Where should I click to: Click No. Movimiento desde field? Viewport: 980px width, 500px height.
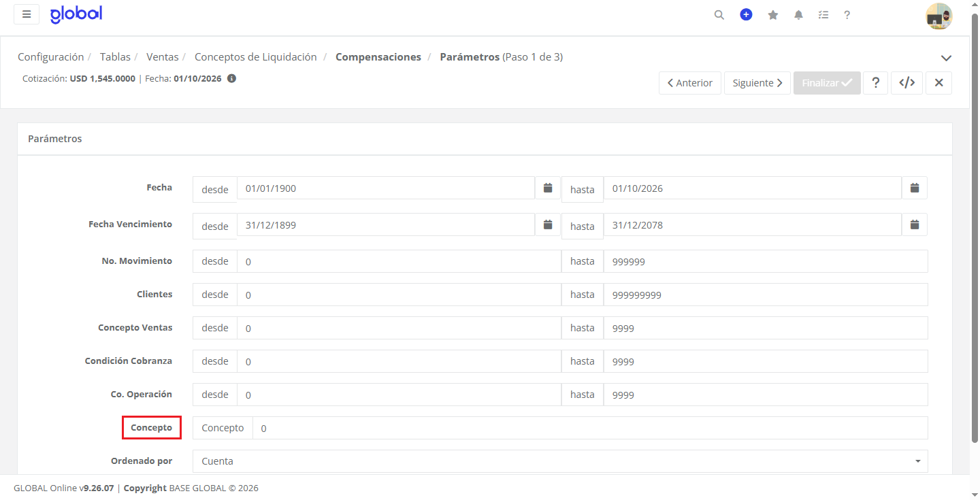[399, 261]
